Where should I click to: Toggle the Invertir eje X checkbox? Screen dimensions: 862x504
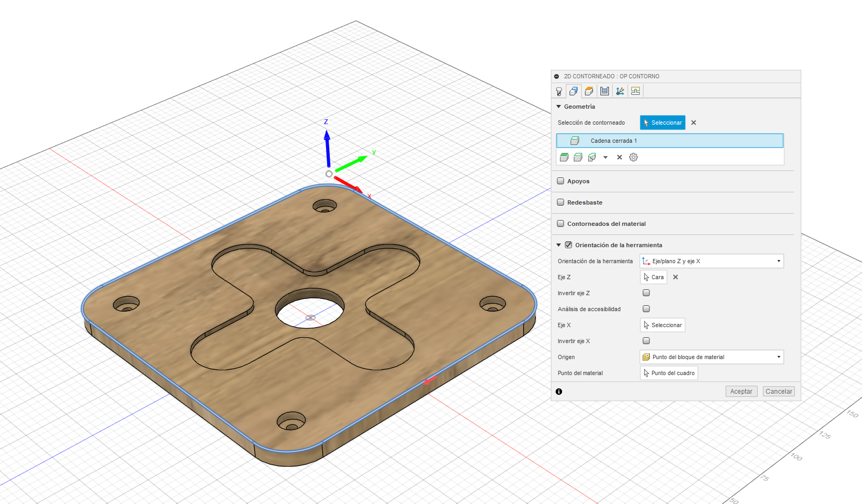(646, 341)
